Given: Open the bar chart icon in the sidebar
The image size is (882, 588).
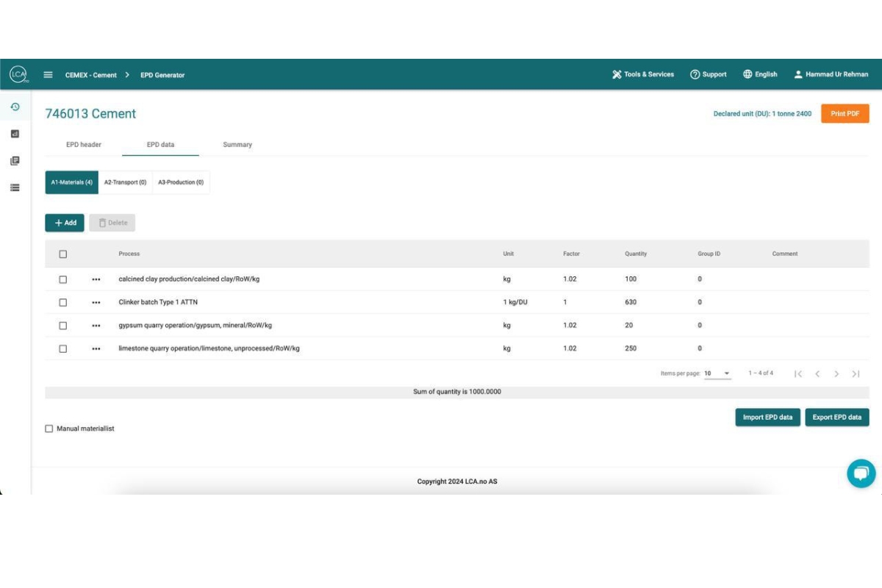Looking at the screenshot, I should click(15, 134).
